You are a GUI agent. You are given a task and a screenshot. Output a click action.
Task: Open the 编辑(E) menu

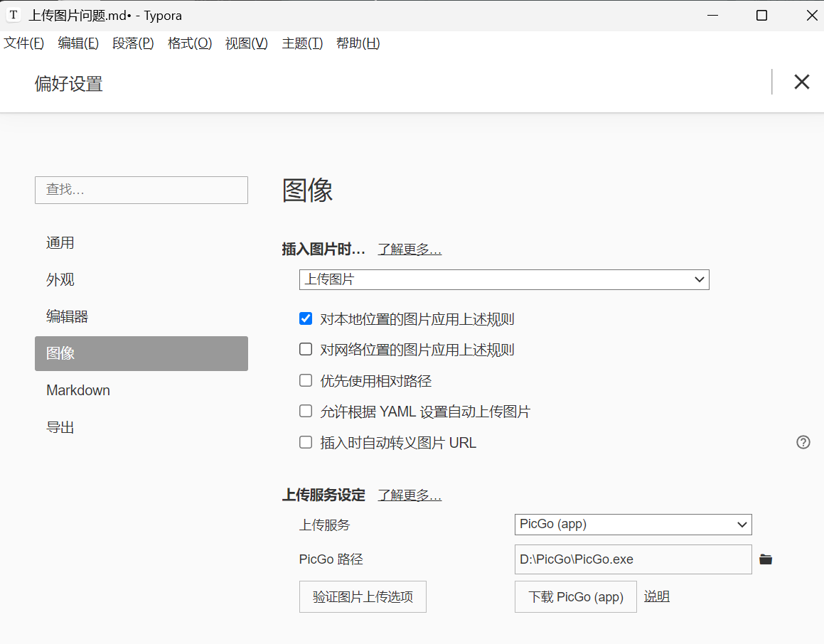click(78, 43)
